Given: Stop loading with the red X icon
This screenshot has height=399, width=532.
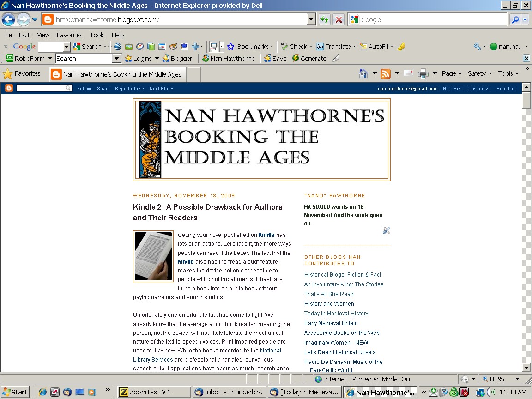Looking at the screenshot, I should coord(339,20).
